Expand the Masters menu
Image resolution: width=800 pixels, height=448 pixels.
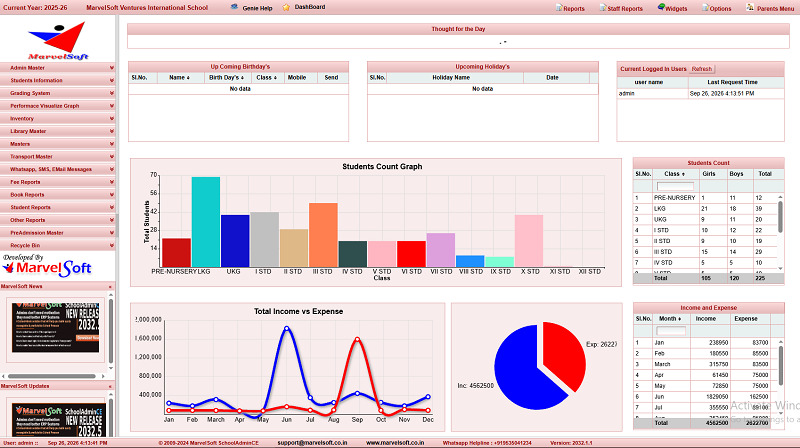pos(58,144)
